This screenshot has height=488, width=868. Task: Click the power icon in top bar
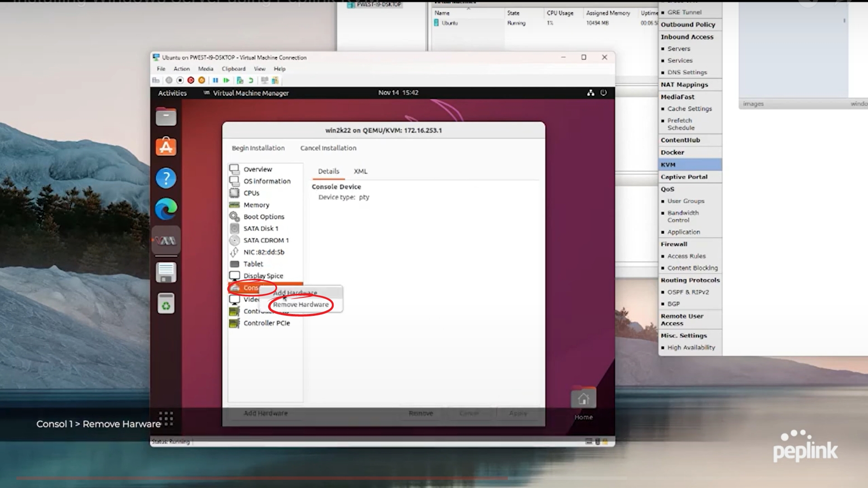coord(604,93)
